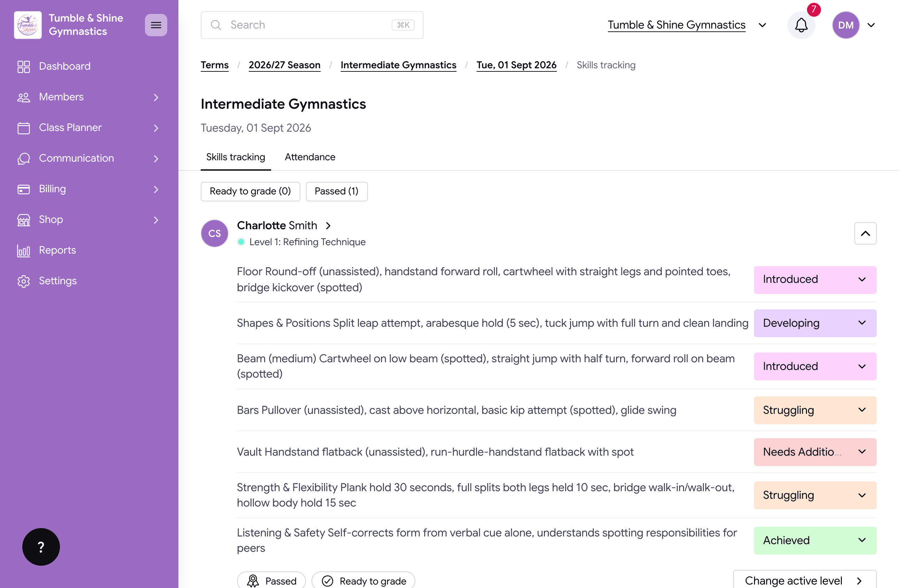Click the Reports bar chart icon
The image size is (899, 588).
(23, 250)
